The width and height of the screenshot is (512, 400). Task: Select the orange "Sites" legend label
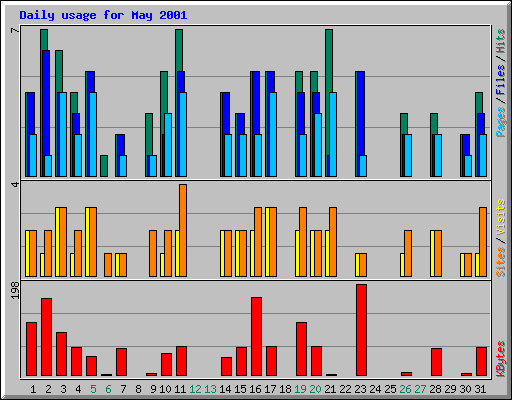click(x=500, y=262)
